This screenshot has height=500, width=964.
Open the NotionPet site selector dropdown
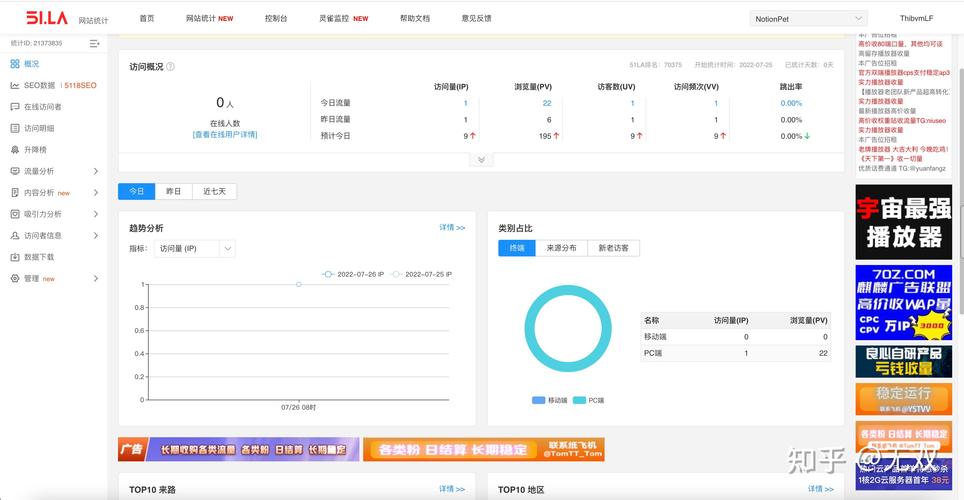pos(808,18)
